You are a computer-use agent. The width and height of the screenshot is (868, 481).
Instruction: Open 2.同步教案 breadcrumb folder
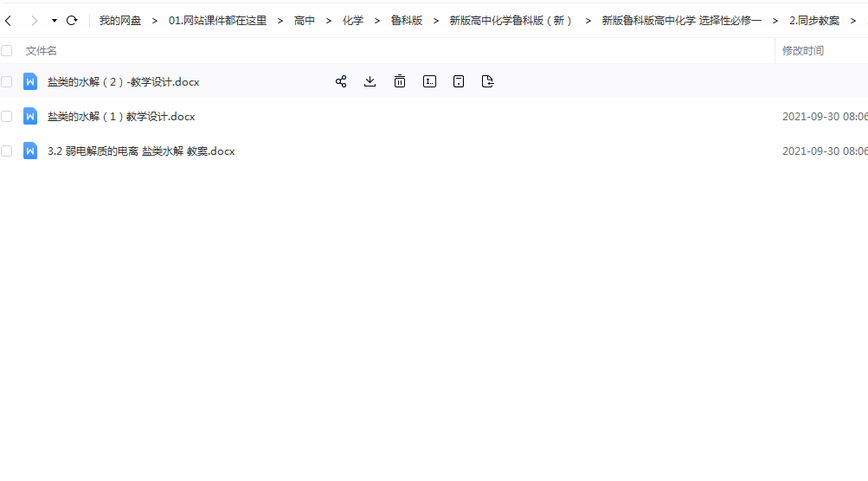[x=814, y=21]
